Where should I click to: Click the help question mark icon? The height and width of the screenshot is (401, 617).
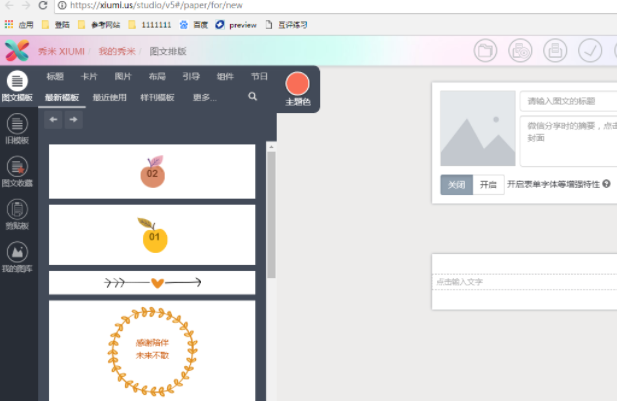point(606,184)
